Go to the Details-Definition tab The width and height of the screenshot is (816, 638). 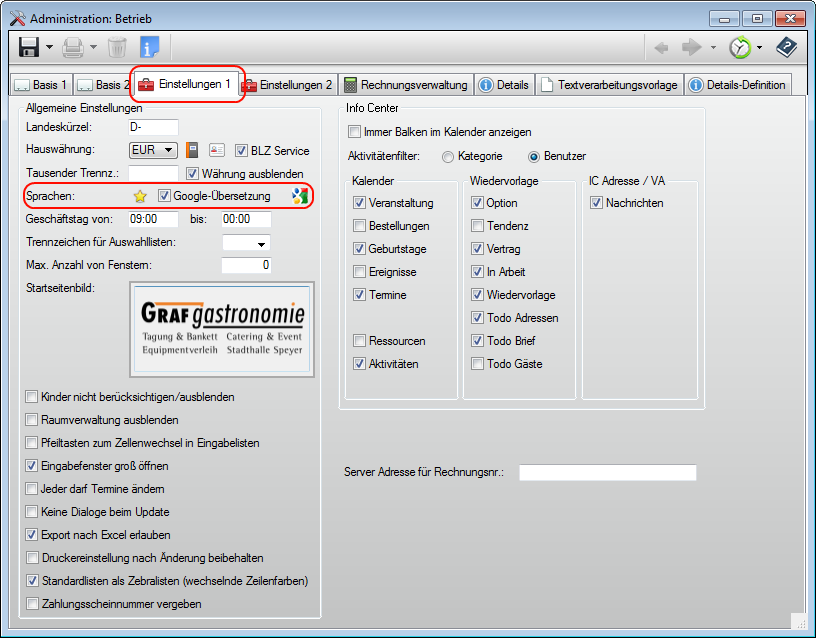738,85
